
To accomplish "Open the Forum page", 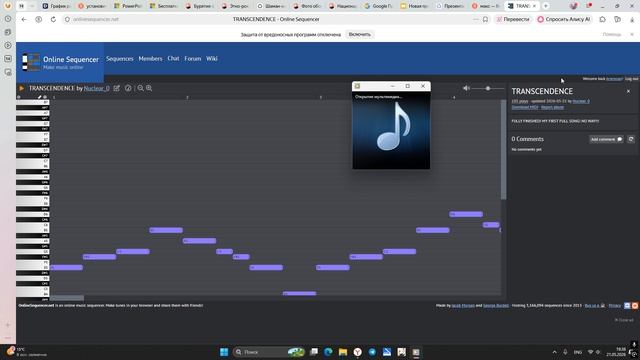I will coord(193,59).
